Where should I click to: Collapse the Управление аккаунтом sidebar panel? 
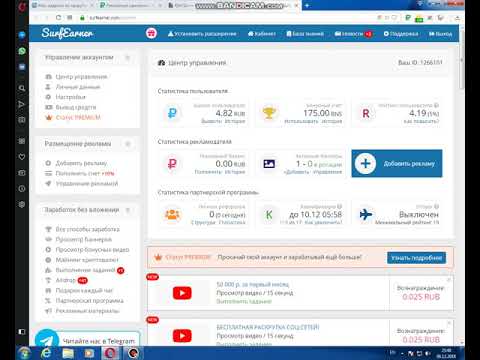click(127, 58)
